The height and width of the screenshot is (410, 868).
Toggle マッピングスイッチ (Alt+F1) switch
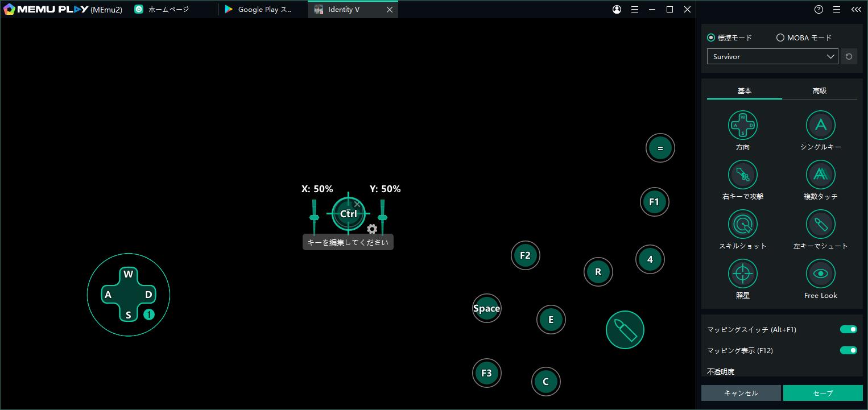(848, 329)
